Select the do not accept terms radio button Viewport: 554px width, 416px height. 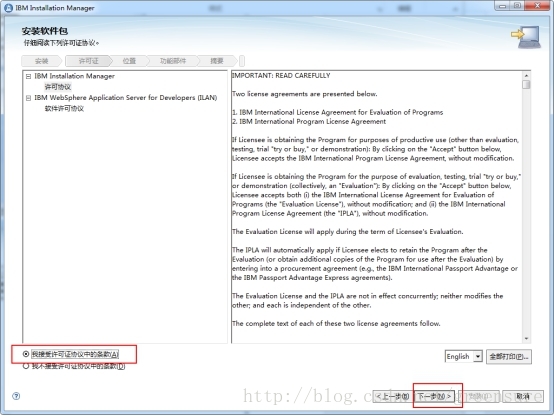26,366
